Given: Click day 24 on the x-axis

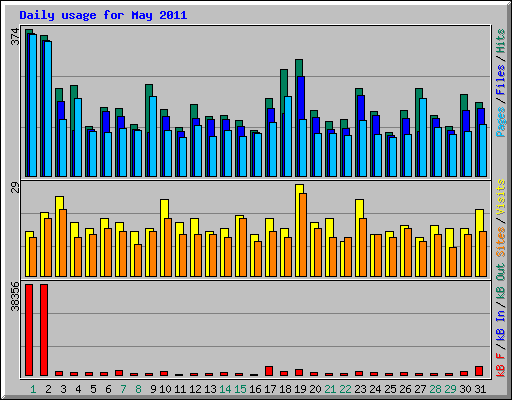Looking at the screenshot, I should click(375, 389).
